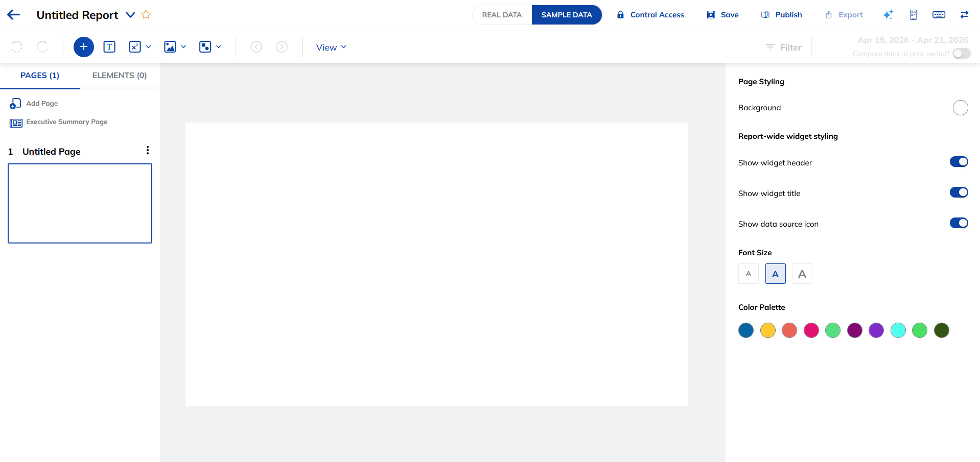Choose the pink palette color
This screenshot has width=980, height=462.
pos(811,330)
